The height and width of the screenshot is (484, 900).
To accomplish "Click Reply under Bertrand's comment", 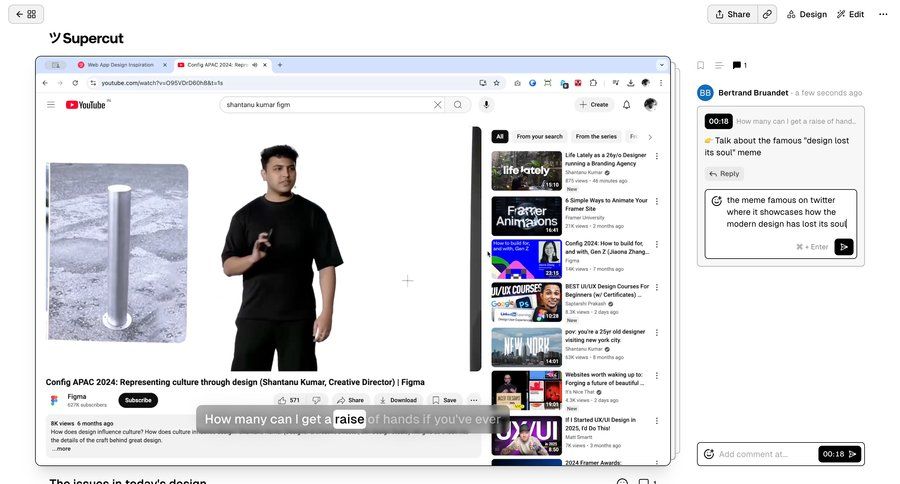I will (x=724, y=173).
